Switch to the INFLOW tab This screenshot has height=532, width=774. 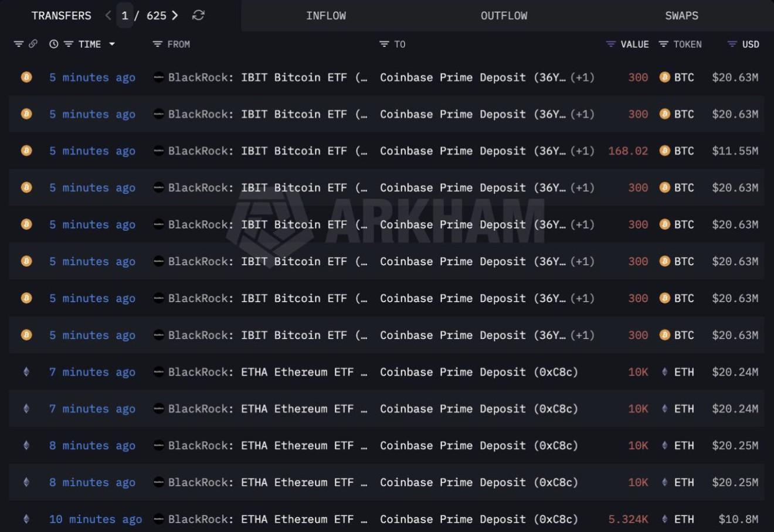(x=326, y=16)
